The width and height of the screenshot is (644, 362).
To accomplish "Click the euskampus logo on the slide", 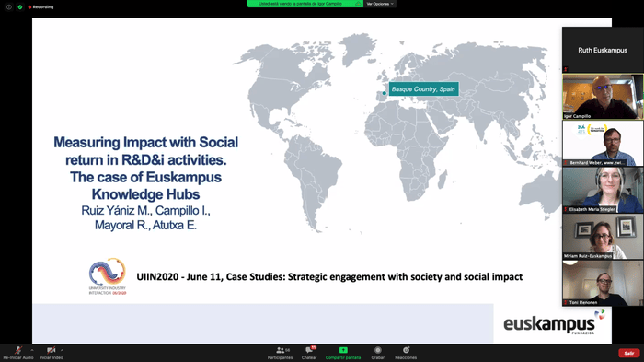I will tap(554, 321).
